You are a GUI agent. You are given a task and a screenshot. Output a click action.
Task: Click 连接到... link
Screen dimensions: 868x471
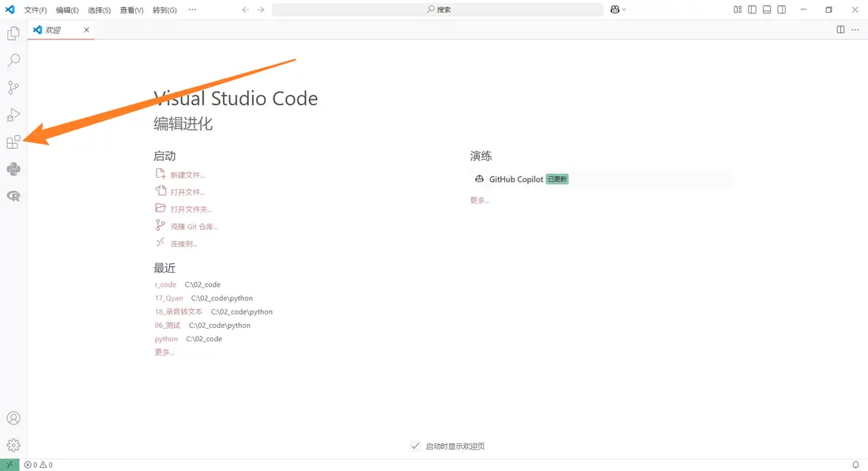183,243
